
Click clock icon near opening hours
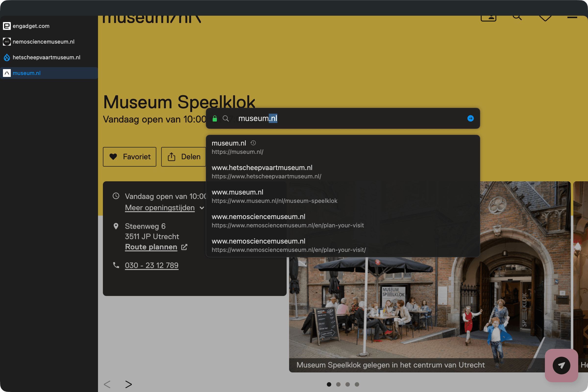pyautogui.click(x=116, y=196)
